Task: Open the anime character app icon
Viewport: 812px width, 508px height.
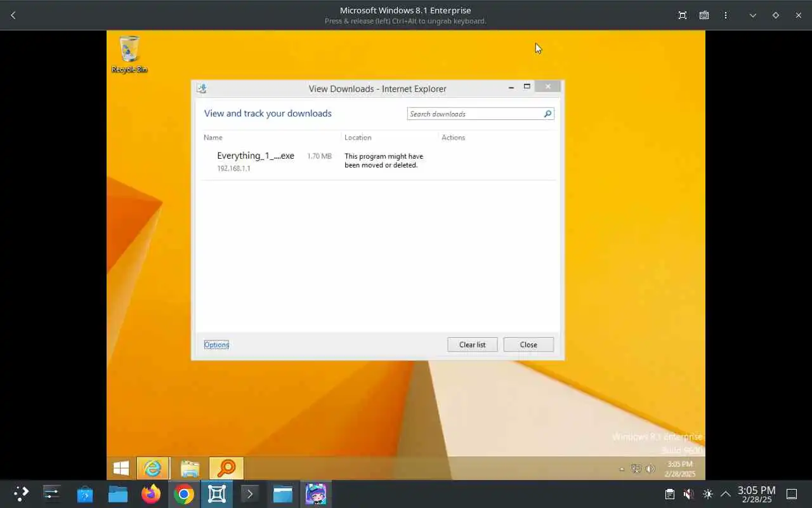Action: [316, 494]
